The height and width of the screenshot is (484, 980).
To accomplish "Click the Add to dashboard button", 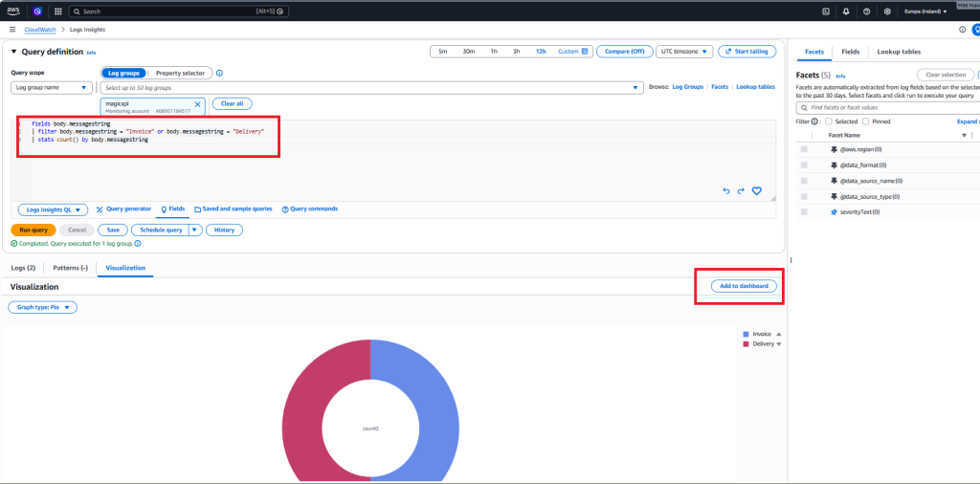I will [744, 286].
